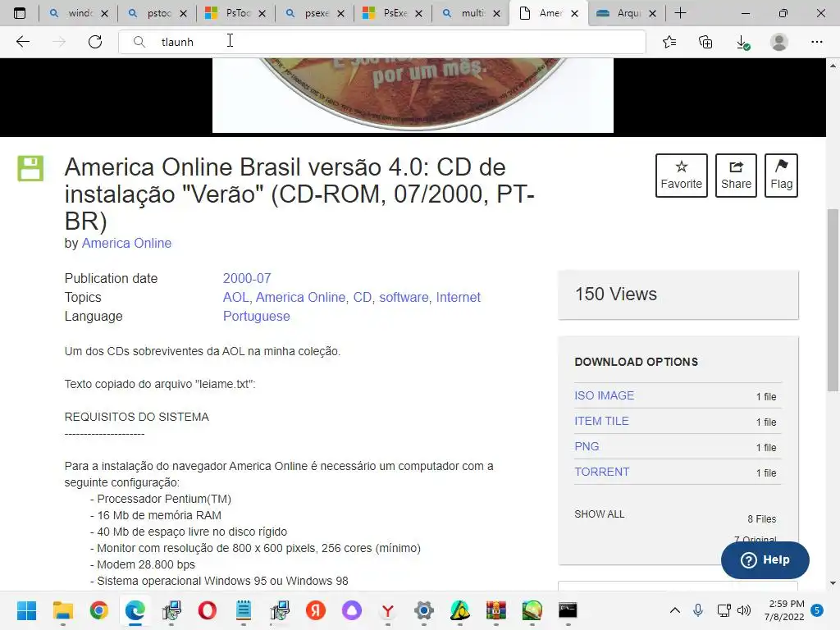Reload the current page
This screenshot has height=630, width=840.
coord(95,42)
